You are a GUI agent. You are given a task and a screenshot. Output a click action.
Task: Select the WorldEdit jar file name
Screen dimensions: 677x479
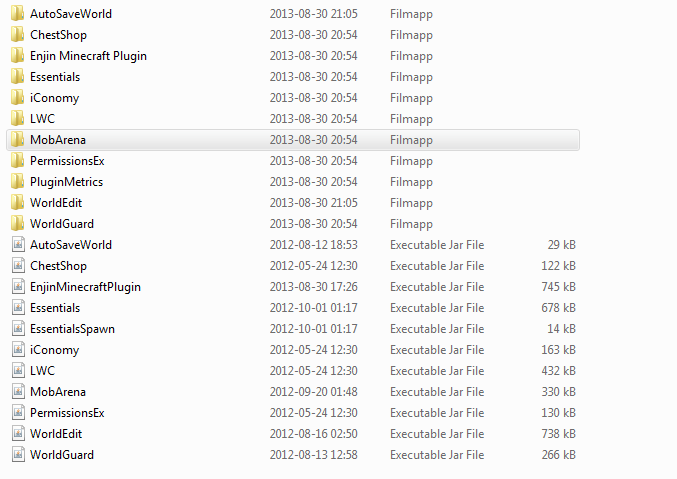coord(56,434)
